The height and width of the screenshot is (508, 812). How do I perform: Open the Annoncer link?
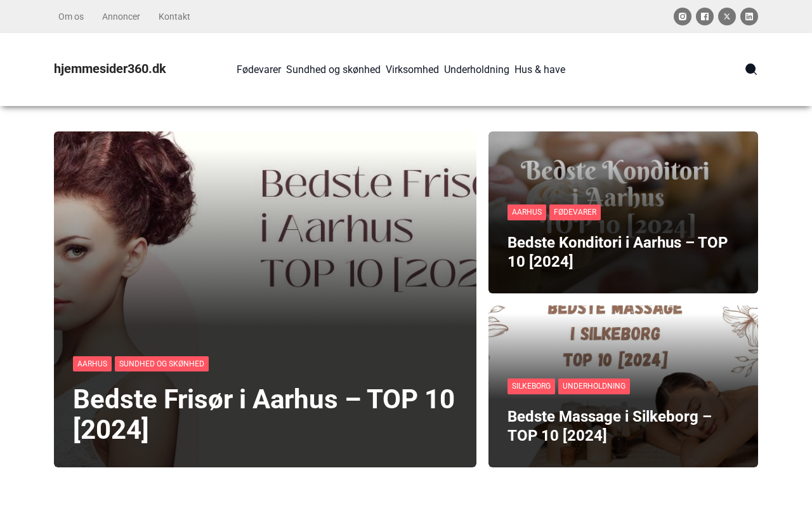pos(121,17)
